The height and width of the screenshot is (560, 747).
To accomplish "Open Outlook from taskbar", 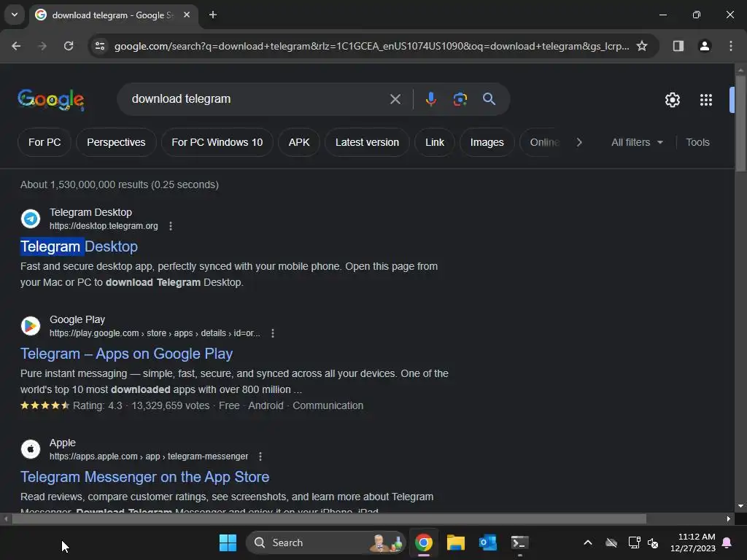I will coord(488,542).
